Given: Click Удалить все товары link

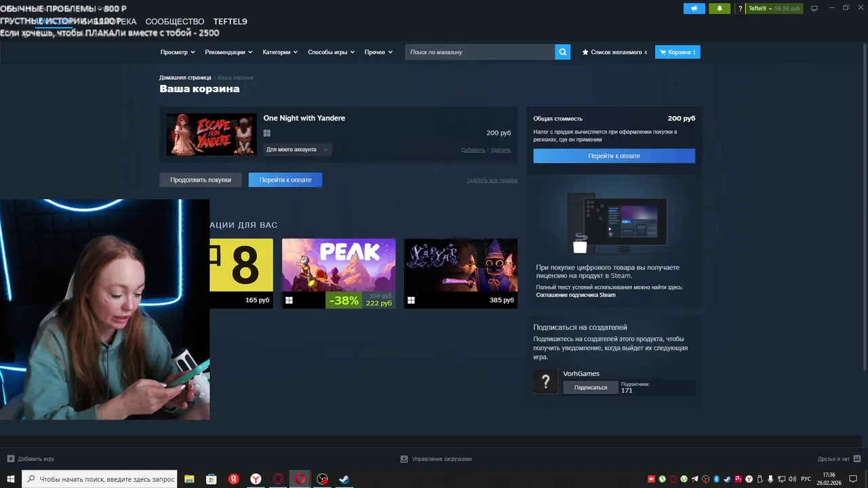Looking at the screenshot, I should [x=492, y=180].
